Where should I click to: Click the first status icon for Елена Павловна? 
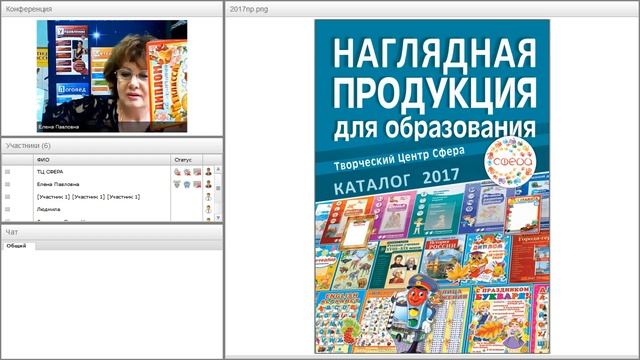coord(177,184)
